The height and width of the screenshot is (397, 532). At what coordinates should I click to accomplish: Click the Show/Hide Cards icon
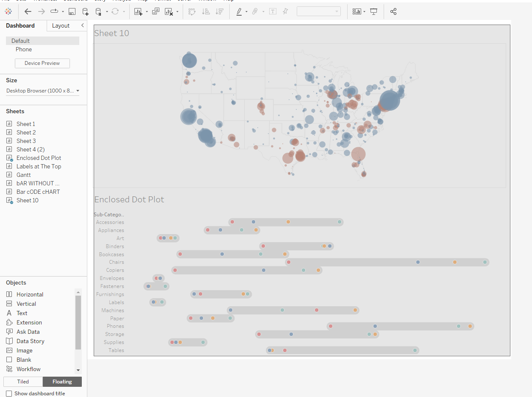coord(357,11)
